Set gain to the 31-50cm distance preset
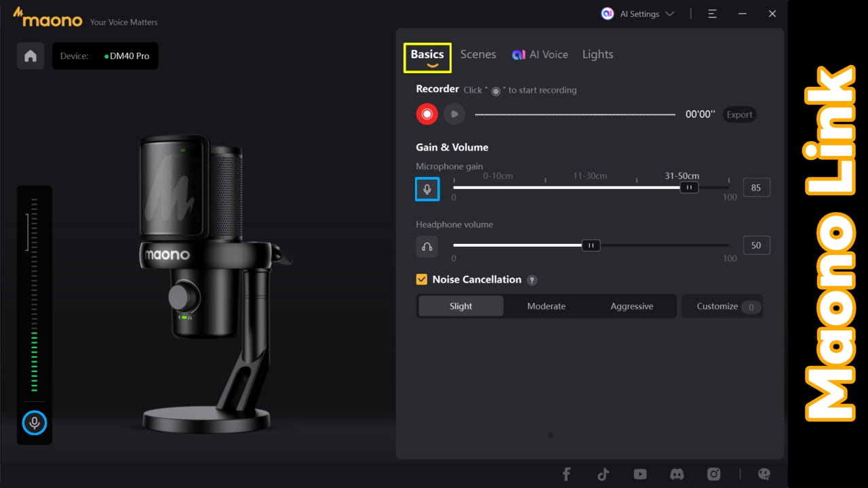Screen dimensions: 868x488 pos(682,176)
